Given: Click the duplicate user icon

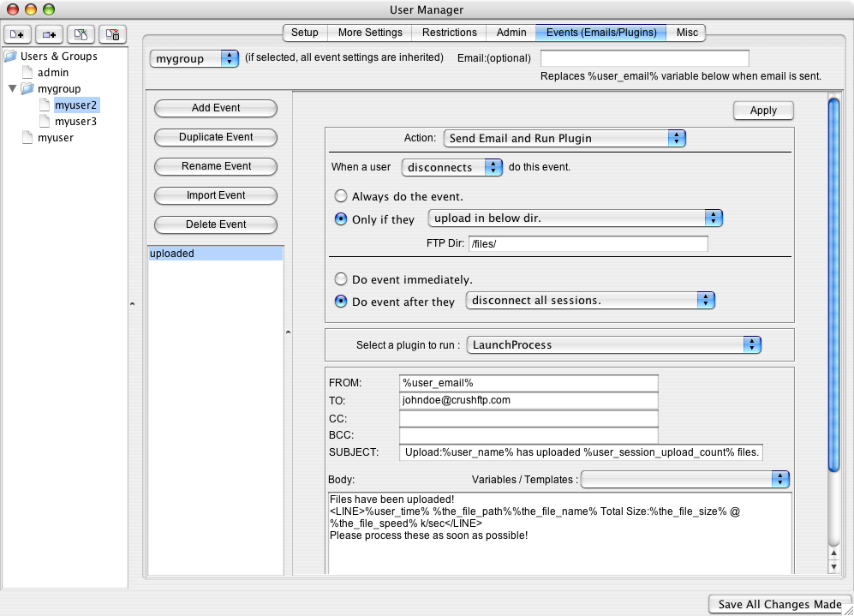Looking at the screenshot, I should (x=81, y=34).
